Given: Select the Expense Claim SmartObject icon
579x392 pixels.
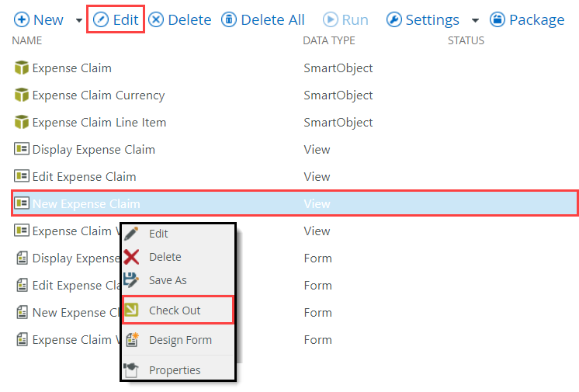Looking at the screenshot, I should pos(22,68).
